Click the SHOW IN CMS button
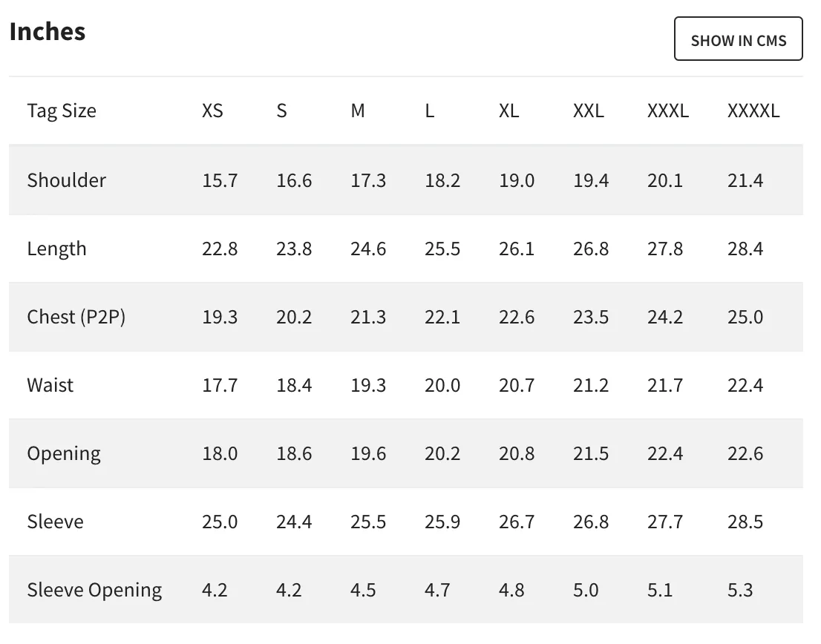 click(738, 39)
